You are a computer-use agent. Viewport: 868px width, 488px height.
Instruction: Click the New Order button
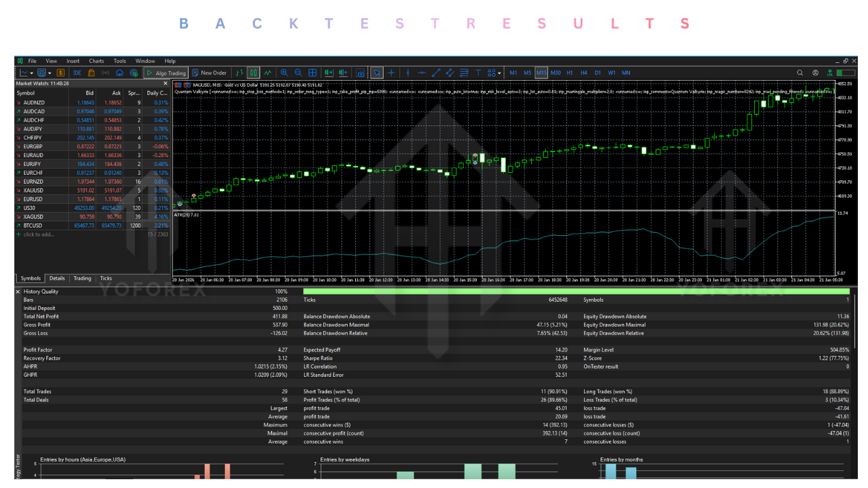210,73
